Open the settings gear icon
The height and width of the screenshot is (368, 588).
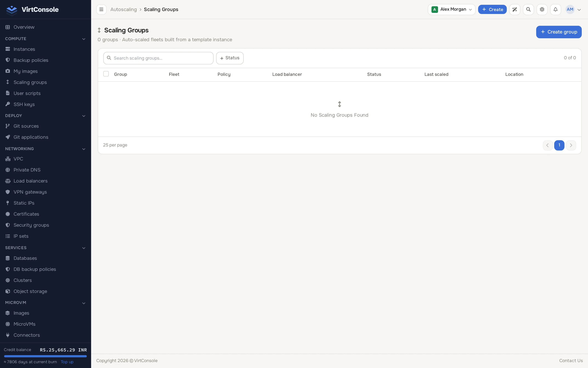(542, 10)
